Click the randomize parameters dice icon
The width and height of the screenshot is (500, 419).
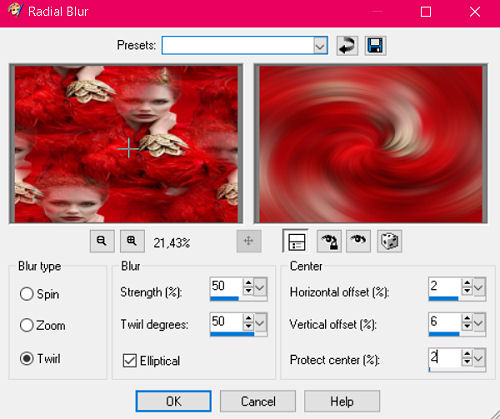(389, 241)
